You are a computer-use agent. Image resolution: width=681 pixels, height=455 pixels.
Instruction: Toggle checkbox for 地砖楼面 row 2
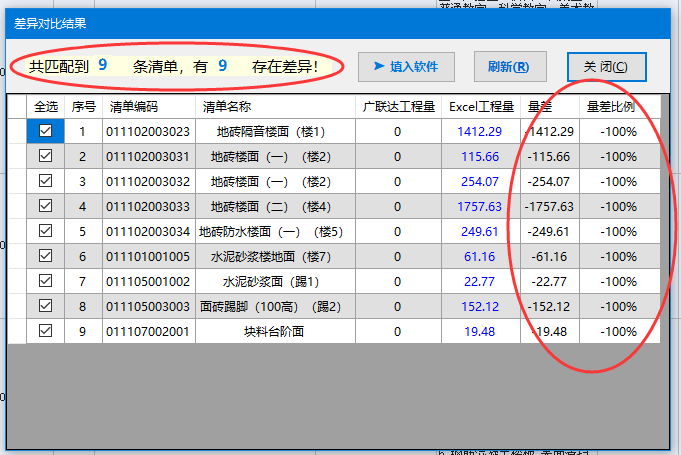tap(45, 156)
